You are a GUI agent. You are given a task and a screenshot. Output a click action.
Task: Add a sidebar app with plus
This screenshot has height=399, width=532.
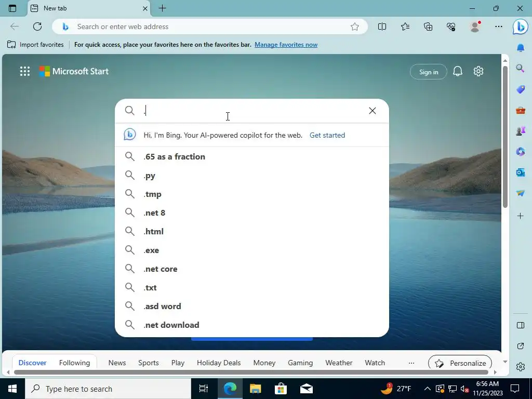[521, 216]
